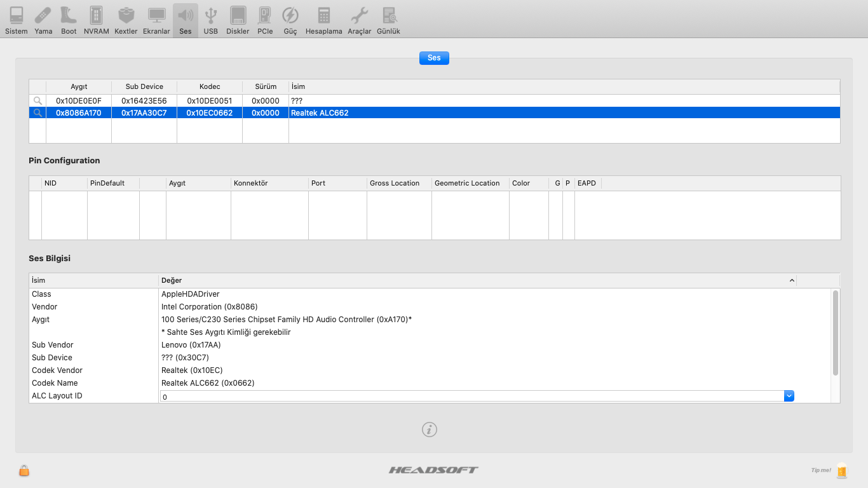Select the Boot toolbar icon

pyautogui.click(x=69, y=20)
